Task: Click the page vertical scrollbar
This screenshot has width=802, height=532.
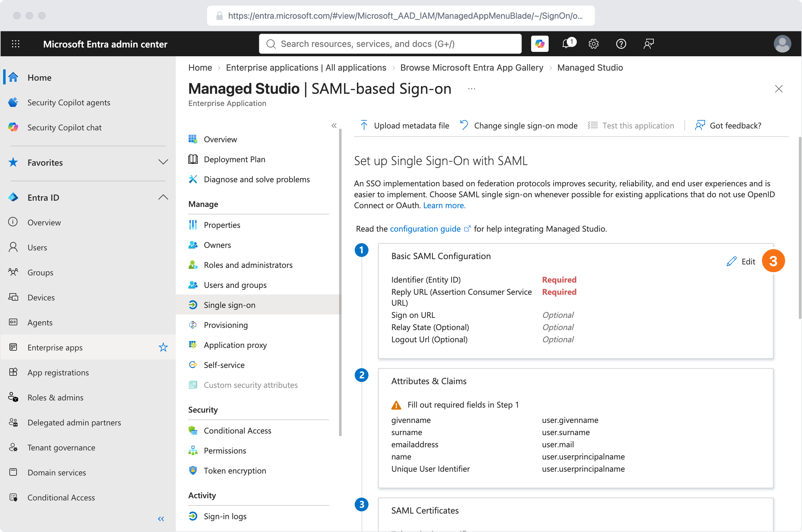Action: pyautogui.click(x=799, y=227)
